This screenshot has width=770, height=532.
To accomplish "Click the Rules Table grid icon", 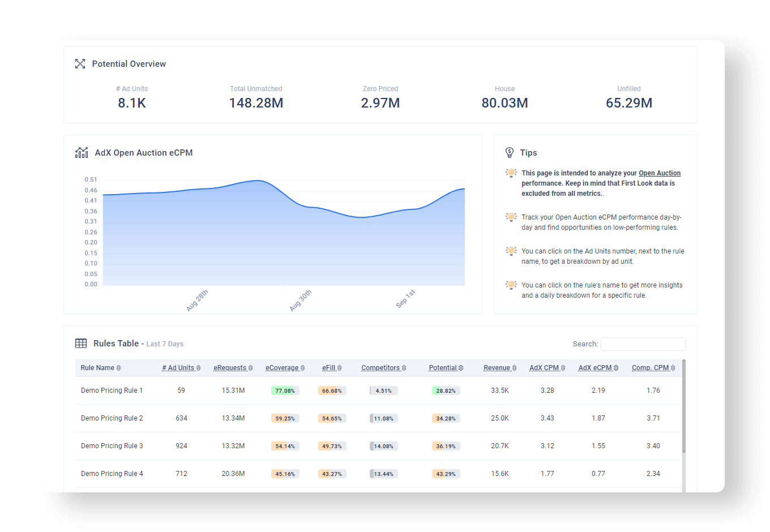I will (x=81, y=343).
